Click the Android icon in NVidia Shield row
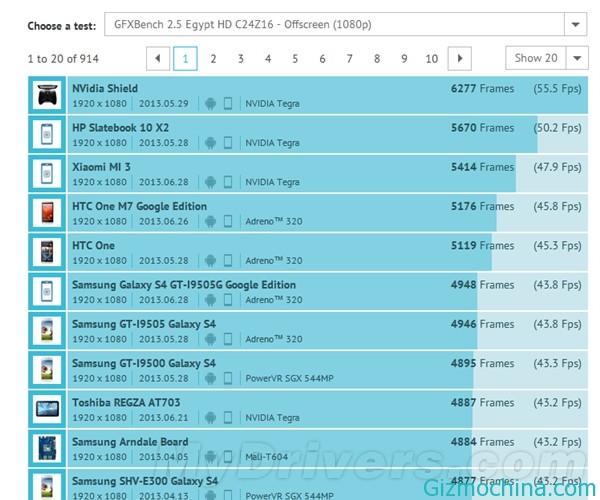 210,103
